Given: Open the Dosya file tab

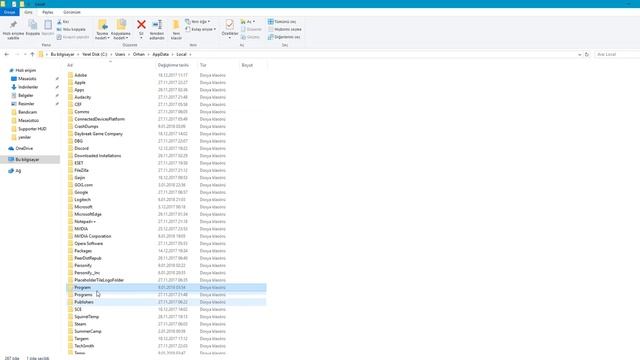Looking at the screenshot, I should (9, 12).
